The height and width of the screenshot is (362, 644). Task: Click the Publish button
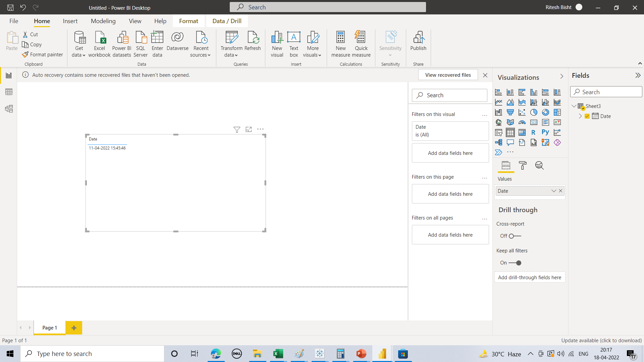418,41
